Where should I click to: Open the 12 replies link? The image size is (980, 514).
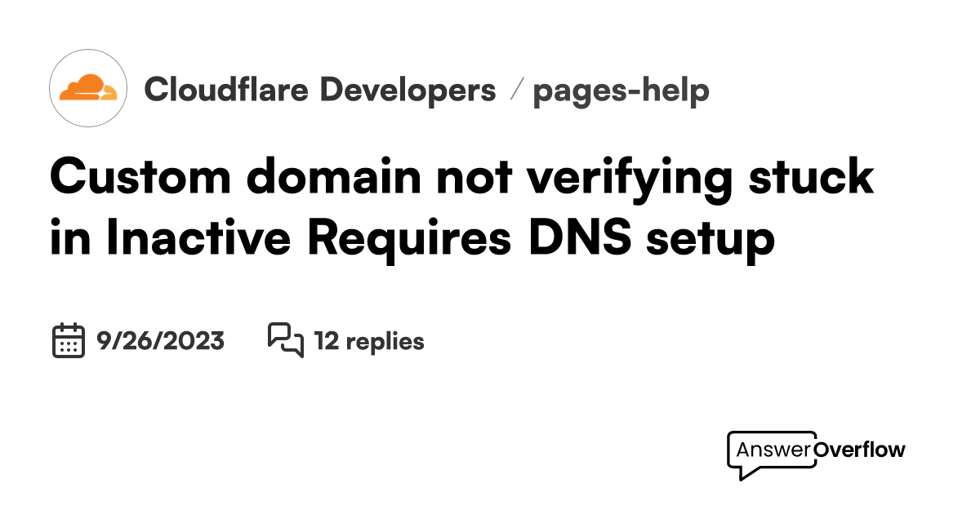coord(369,341)
